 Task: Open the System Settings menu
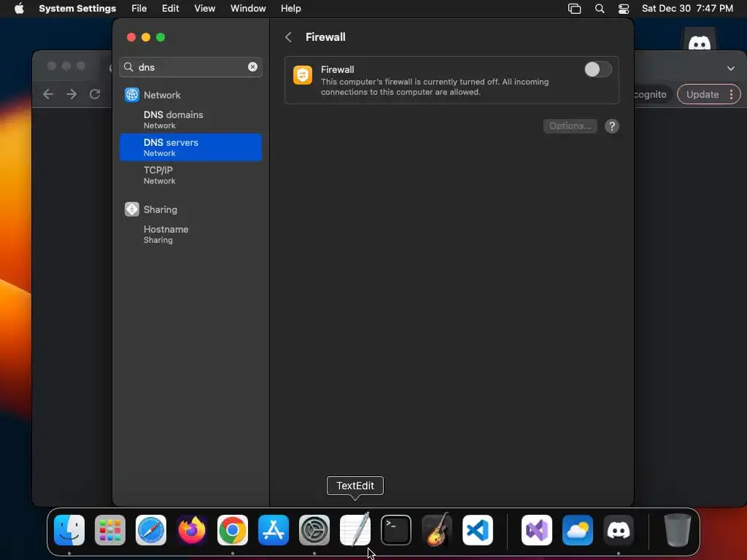point(77,9)
